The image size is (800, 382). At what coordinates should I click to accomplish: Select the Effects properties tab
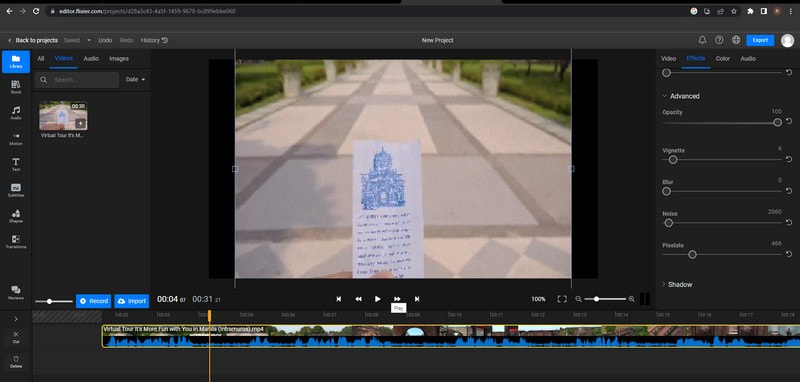[x=695, y=59]
